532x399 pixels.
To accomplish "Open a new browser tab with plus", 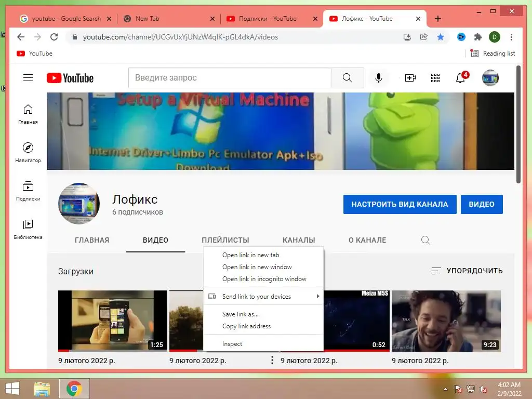I will [437, 19].
